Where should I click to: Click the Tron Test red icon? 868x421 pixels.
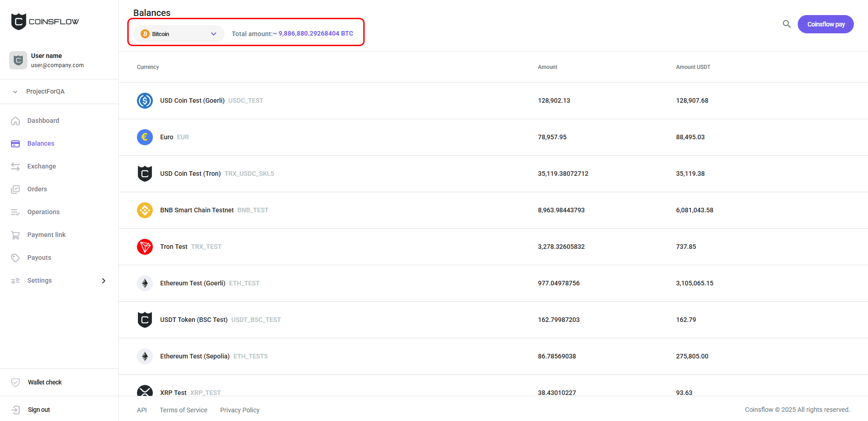coord(145,247)
